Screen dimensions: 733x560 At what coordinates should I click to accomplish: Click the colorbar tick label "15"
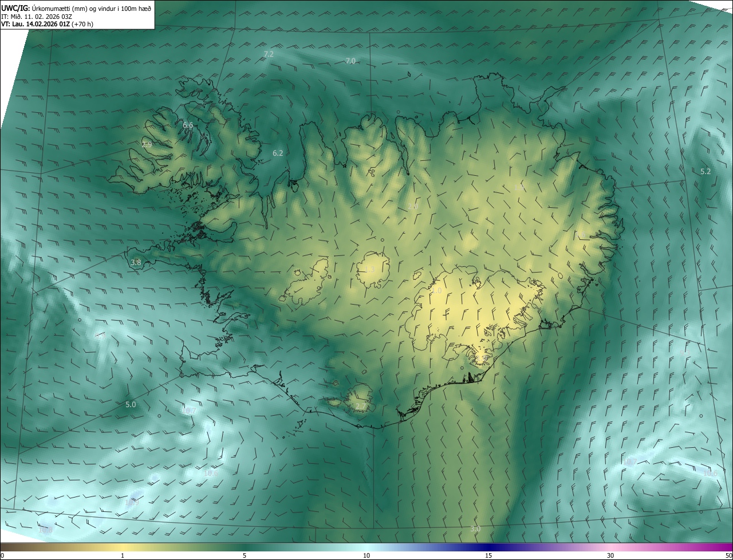[488, 555]
